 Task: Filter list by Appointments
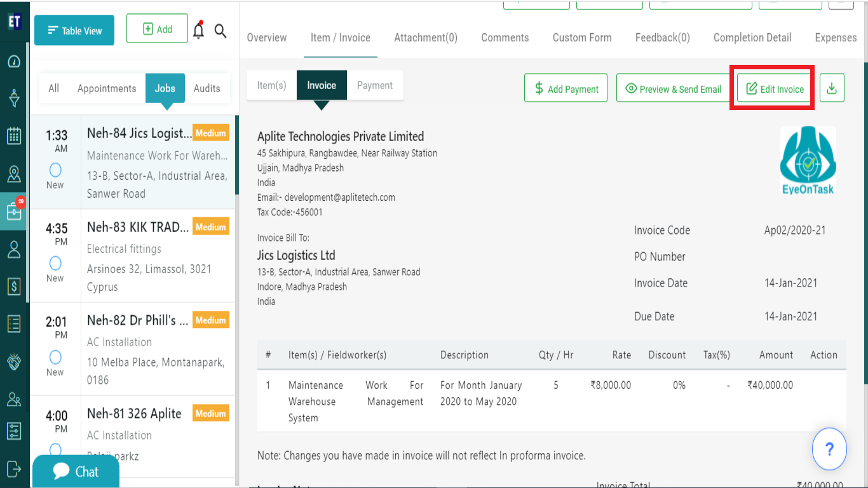click(107, 88)
